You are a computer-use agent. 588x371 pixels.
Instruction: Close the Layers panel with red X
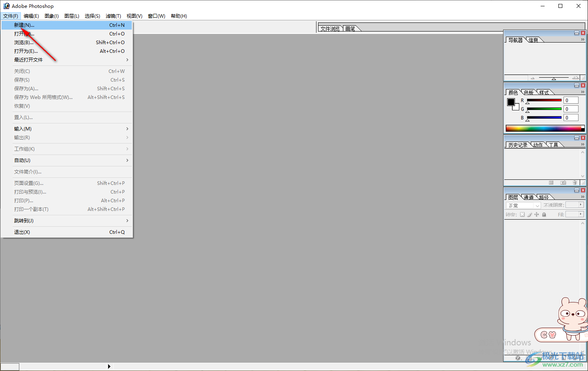pyautogui.click(x=583, y=190)
